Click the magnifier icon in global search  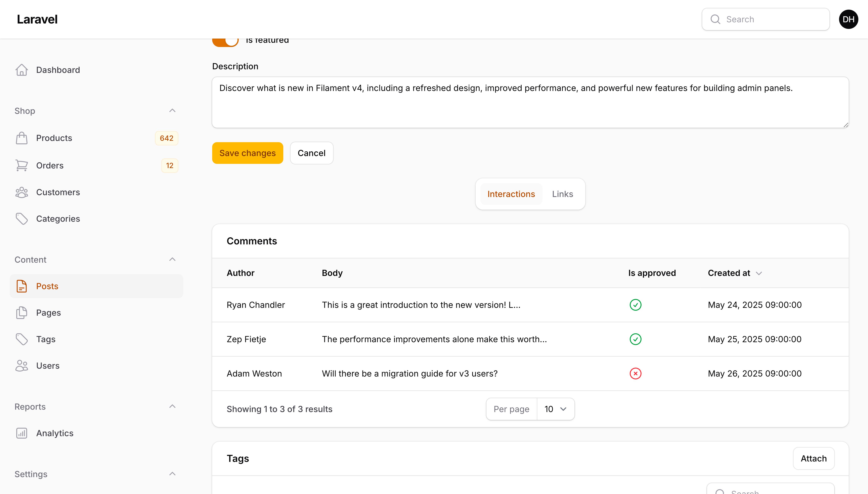tap(715, 19)
